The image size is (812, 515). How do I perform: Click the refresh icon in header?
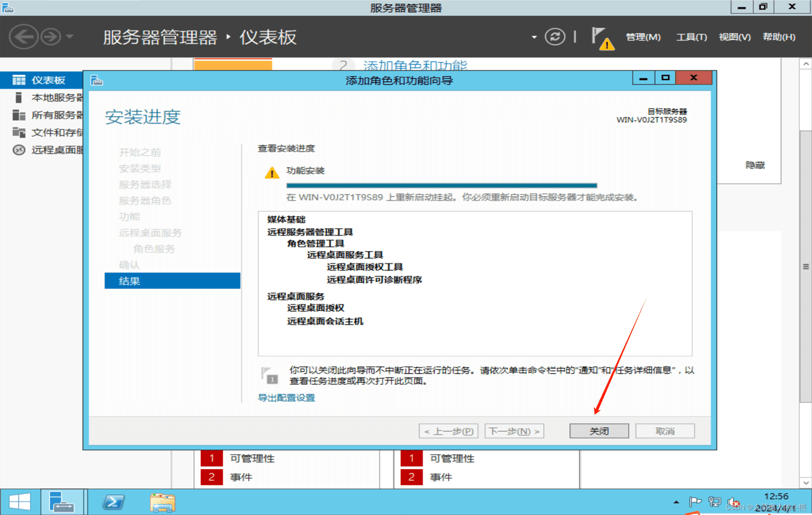(554, 37)
